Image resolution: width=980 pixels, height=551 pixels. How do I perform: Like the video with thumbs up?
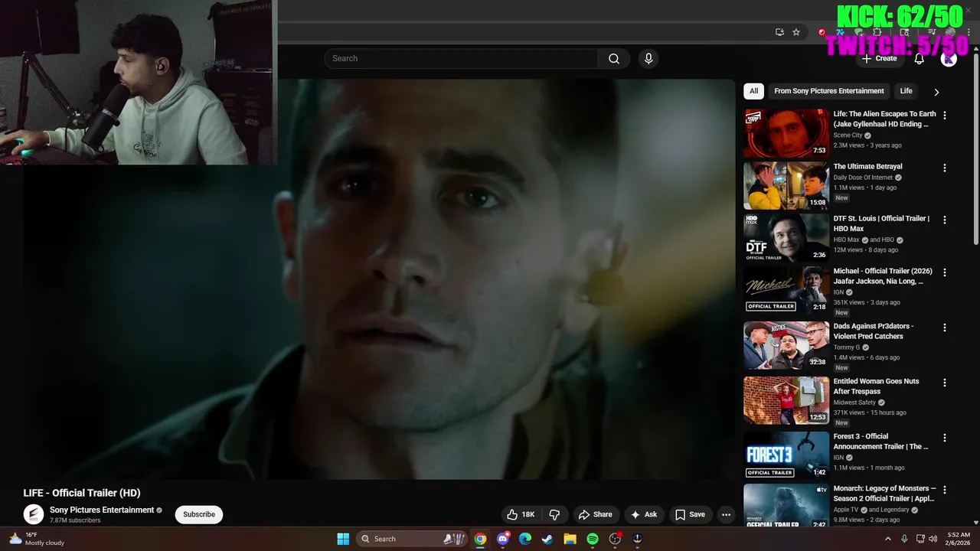[520, 515]
